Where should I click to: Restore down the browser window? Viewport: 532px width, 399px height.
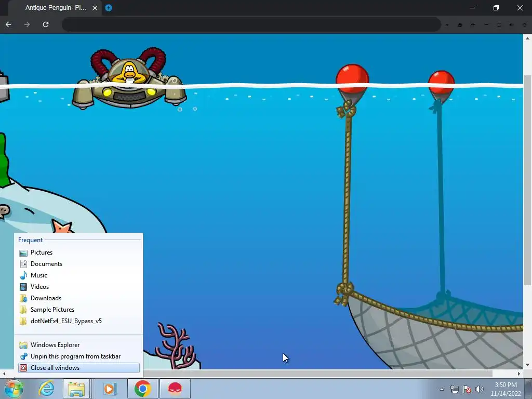tap(496, 8)
